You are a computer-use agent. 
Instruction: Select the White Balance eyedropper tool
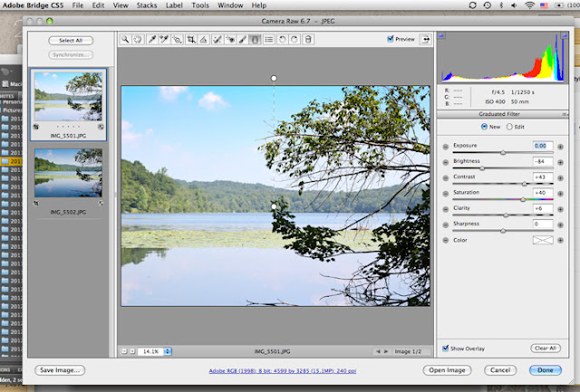(152, 39)
